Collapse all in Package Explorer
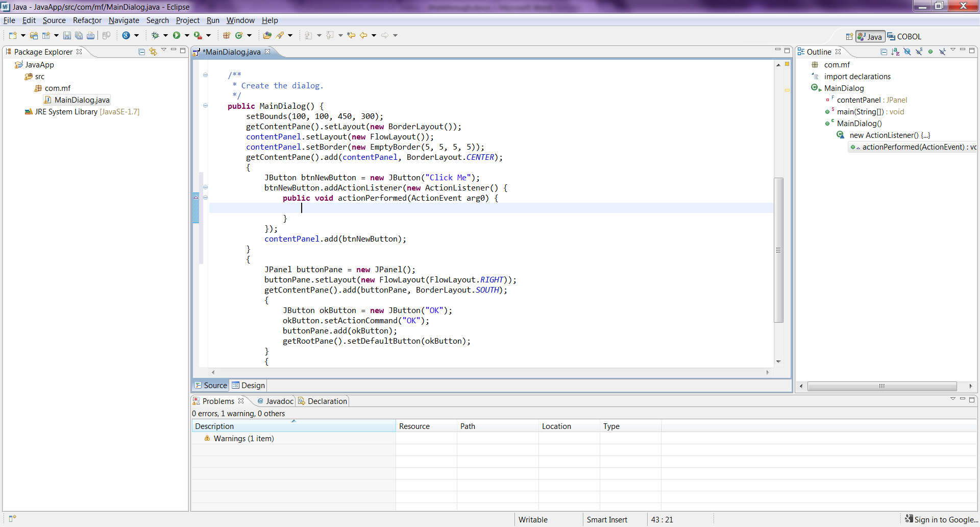 pyautogui.click(x=142, y=52)
